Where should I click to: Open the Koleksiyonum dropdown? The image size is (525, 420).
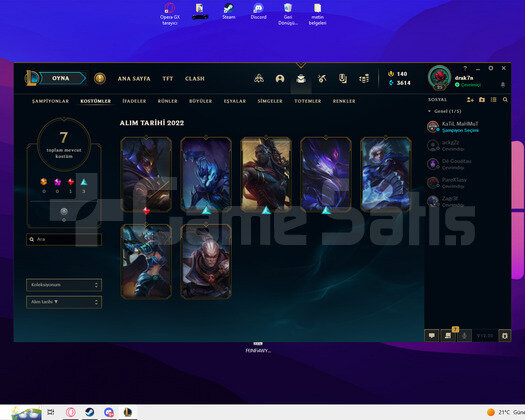click(64, 285)
